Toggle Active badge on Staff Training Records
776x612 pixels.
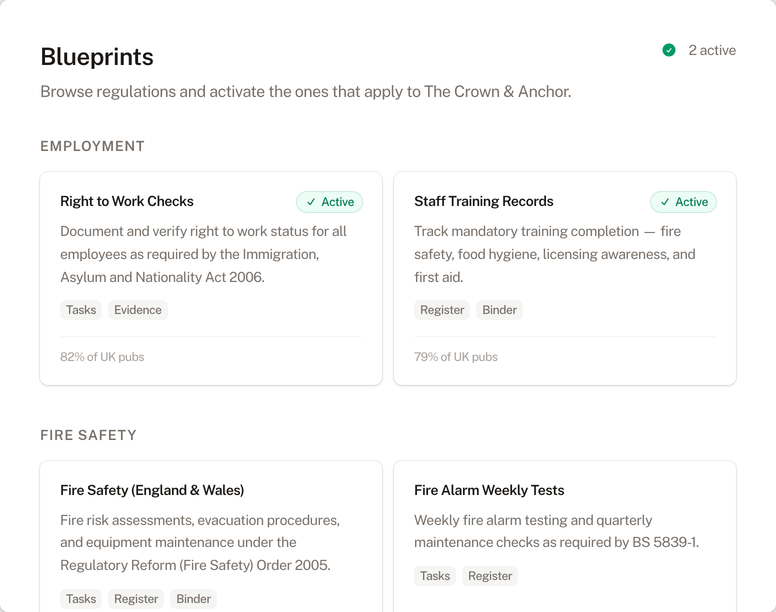(683, 202)
